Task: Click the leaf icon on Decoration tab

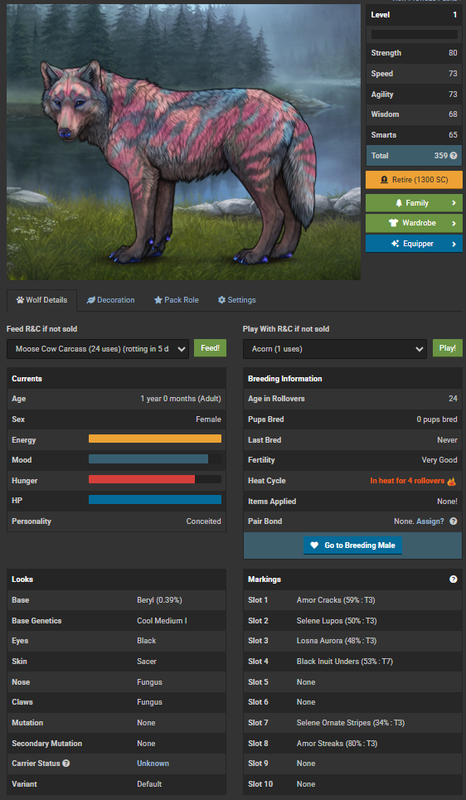Action: tap(91, 300)
